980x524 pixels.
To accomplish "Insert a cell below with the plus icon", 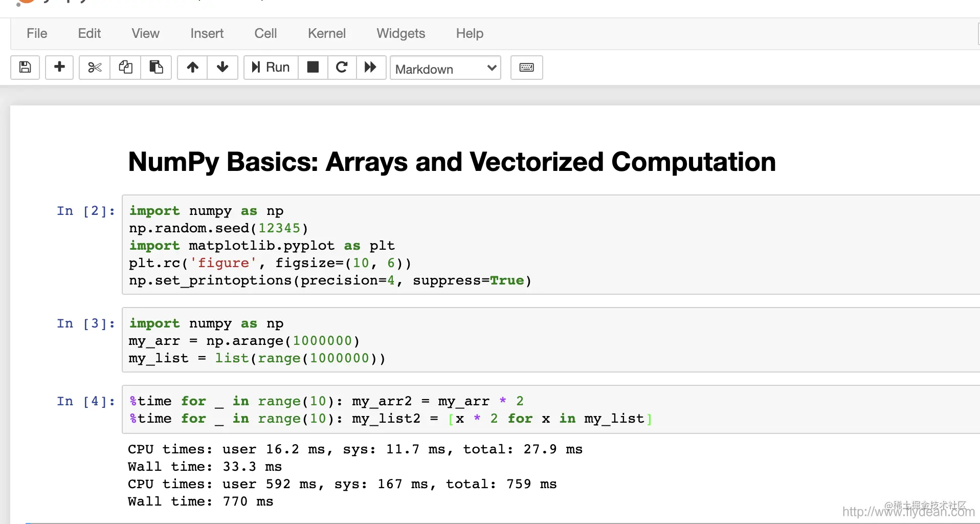I will (59, 68).
